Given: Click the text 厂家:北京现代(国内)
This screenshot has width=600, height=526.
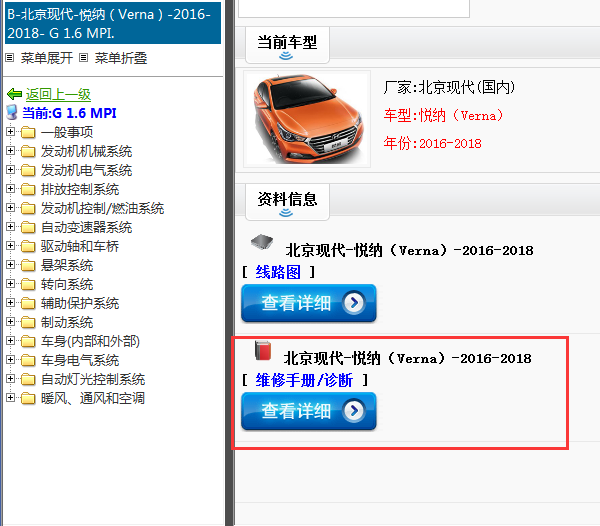Looking at the screenshot, I should (449, 88).
